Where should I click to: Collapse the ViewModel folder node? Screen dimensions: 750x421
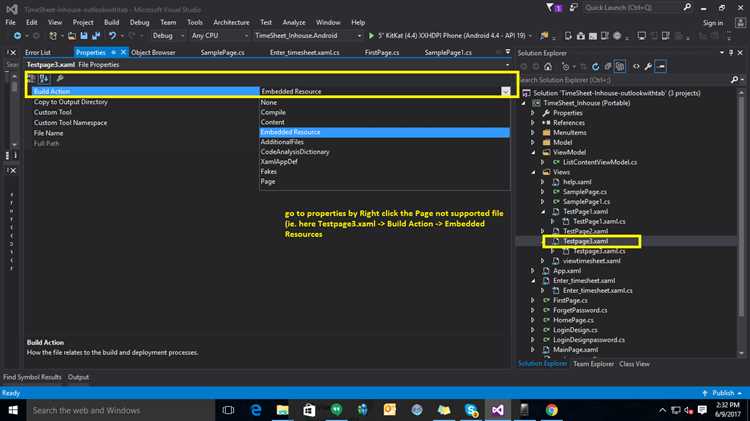[x=533, y=153]
